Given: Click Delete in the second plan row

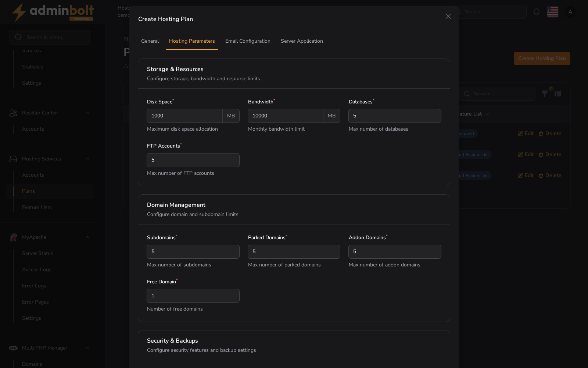Looking at the screenshot, I should click(550, 155).
